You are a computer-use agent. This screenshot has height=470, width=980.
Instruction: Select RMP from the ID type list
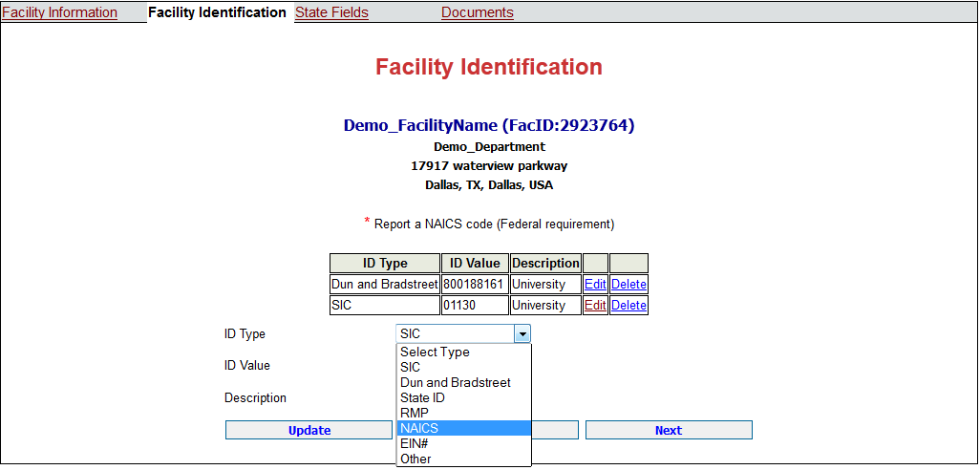[x=464, y=413]
